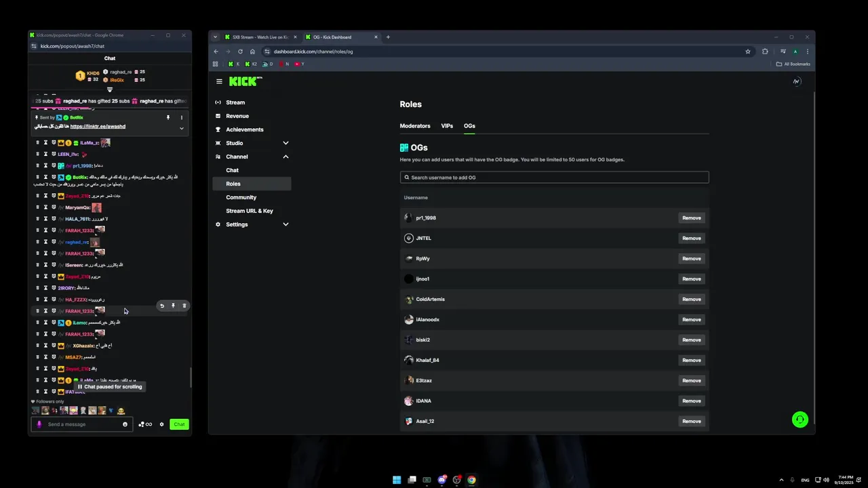Delete hovered message via floating trash icon
The width and height of the screenshot is (868, 488).
tap(184, 306)
